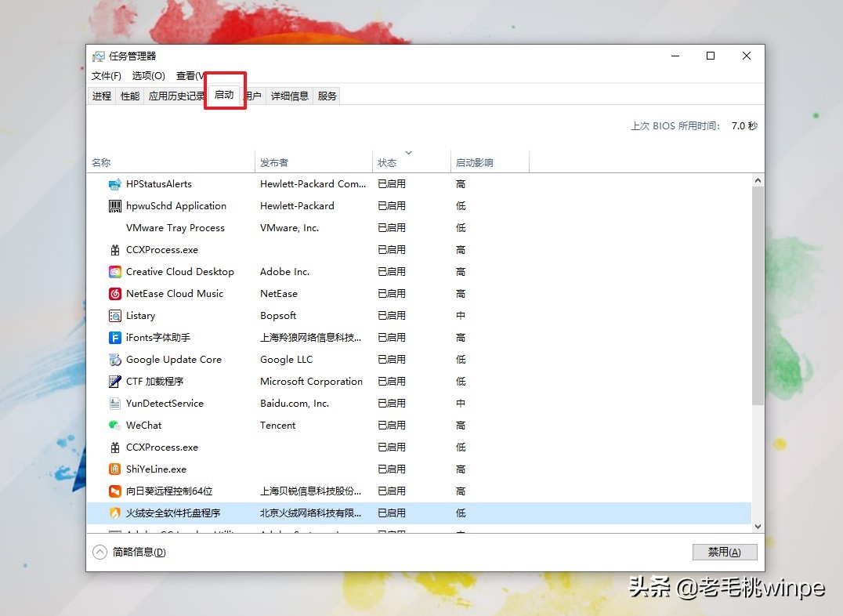Click the CCXProcess.exe icon with 低 impact

coord(114,448)
